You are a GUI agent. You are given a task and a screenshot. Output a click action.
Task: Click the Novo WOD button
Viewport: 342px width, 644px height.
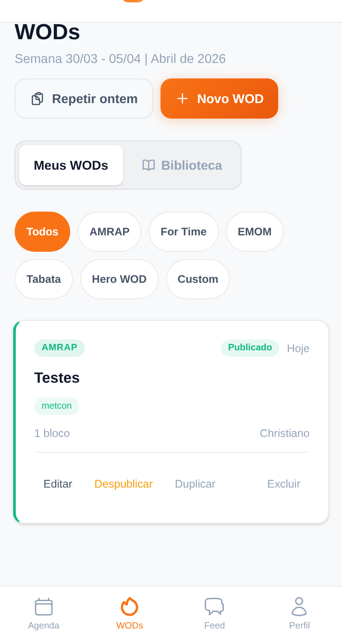(219, 99)
